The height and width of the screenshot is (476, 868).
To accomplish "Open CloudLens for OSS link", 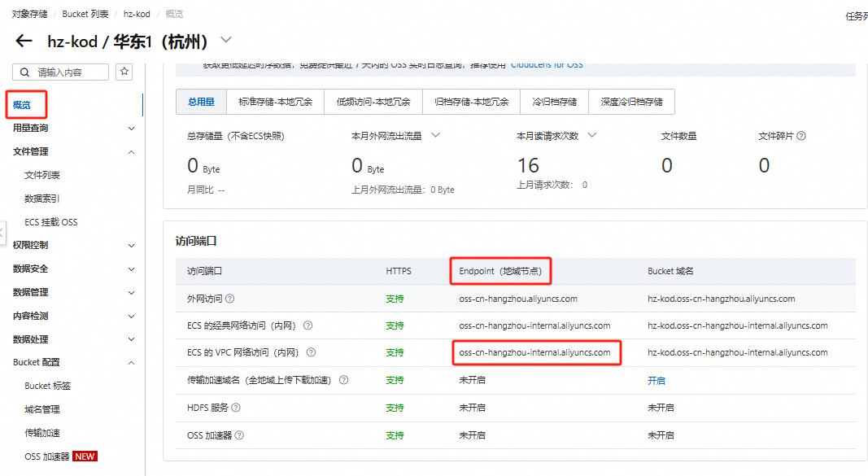I will [547, 64].
